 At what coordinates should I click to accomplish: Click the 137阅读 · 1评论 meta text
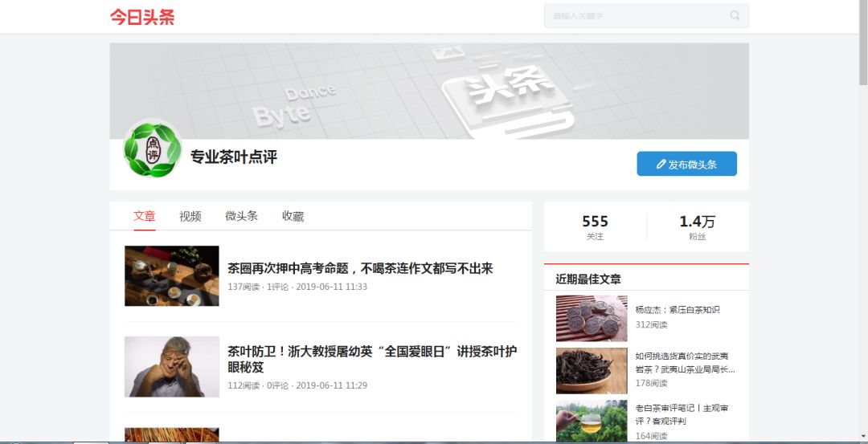click(x=297, y=287)
